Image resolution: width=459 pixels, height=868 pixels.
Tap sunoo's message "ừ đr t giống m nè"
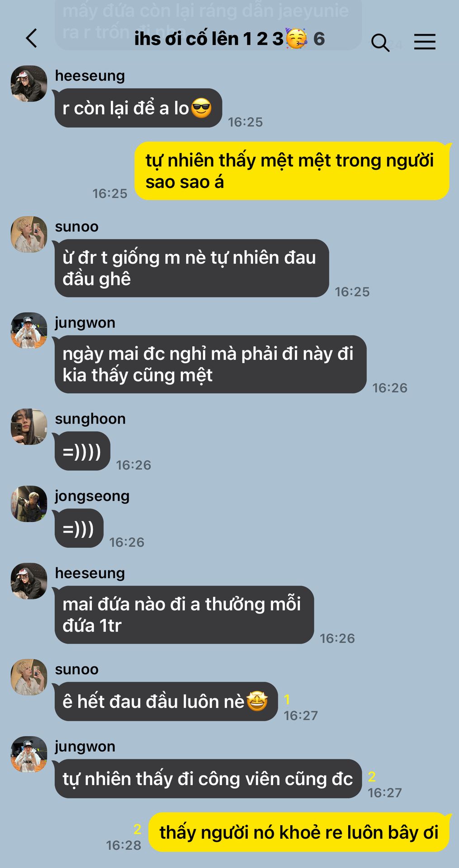(192, 268)
